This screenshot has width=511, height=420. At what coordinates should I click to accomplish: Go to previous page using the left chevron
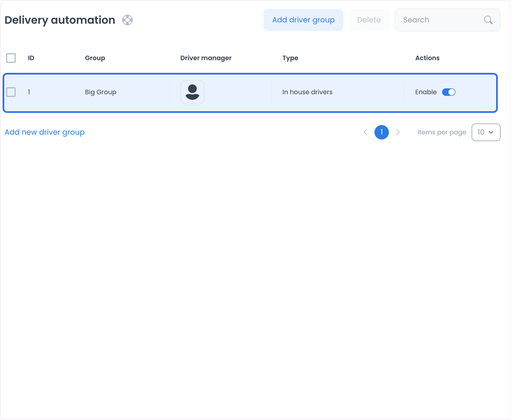tap(365, 132)
